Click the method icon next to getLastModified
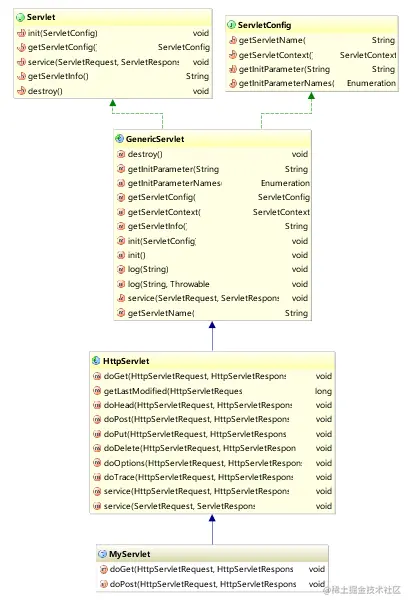This screenshot has height=608, width=414. (97, 391)
